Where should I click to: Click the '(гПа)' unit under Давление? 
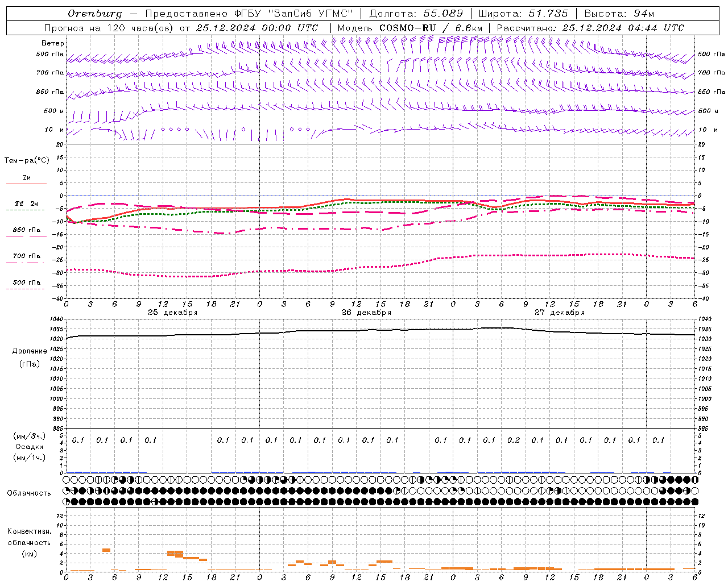(x=29, y=364)
